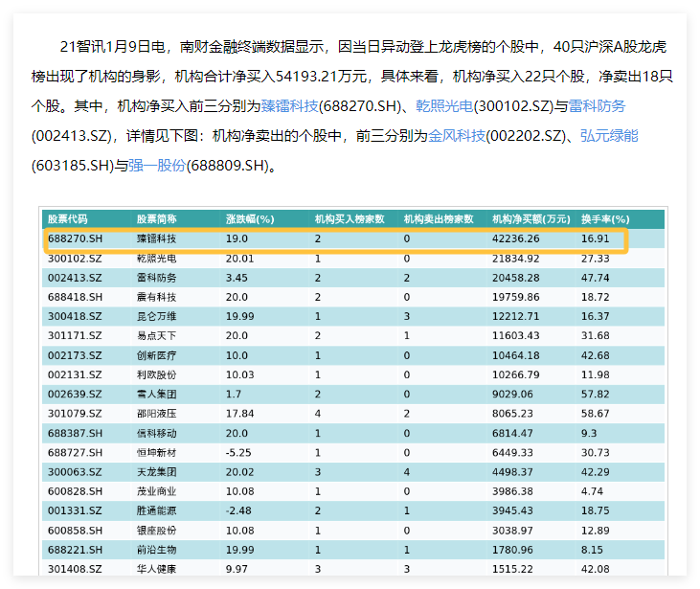Viewport: 700px width, 589px height.
Task: Select stock code 688221.SH cell
Action: pos(75,550)
